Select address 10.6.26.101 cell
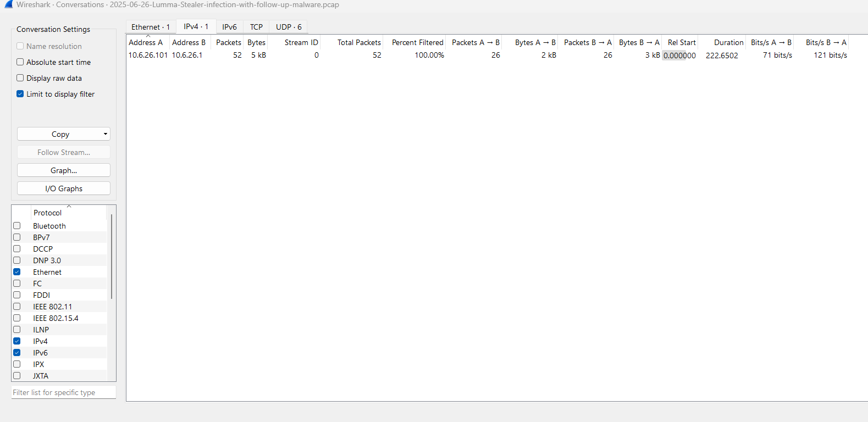 coord(148,55)
